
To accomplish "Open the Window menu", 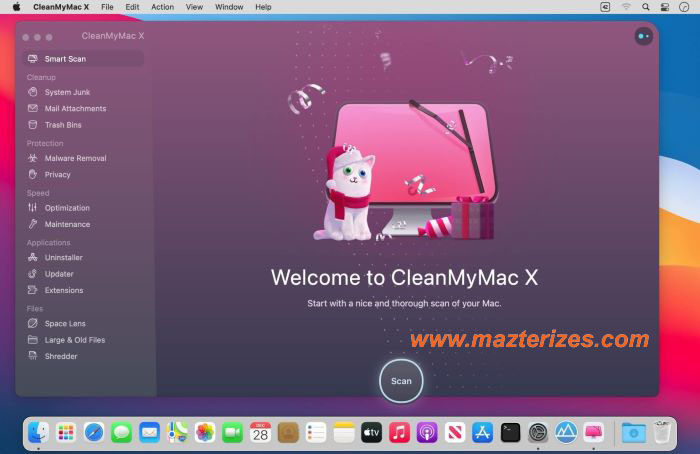I will pyautogui.click(x=229, y=7).
